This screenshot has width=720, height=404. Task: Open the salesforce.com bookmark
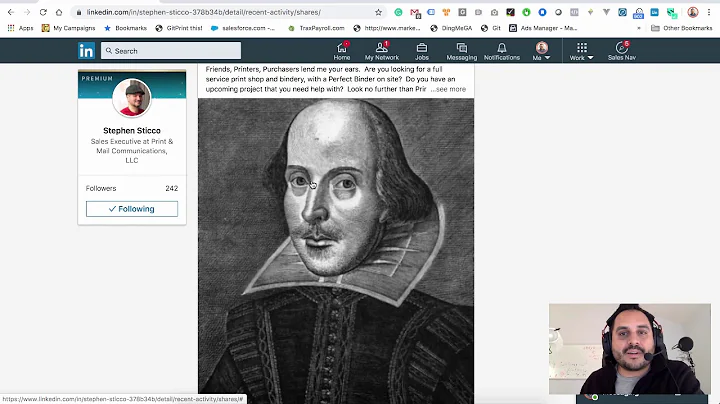click(x=243, y=28)
